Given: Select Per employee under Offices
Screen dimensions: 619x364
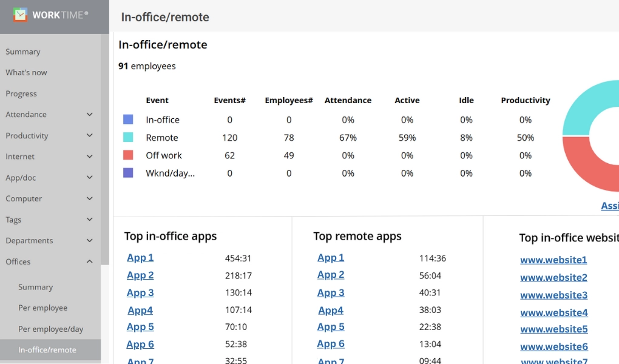Looking at the screenshot, I should point(42,308).
